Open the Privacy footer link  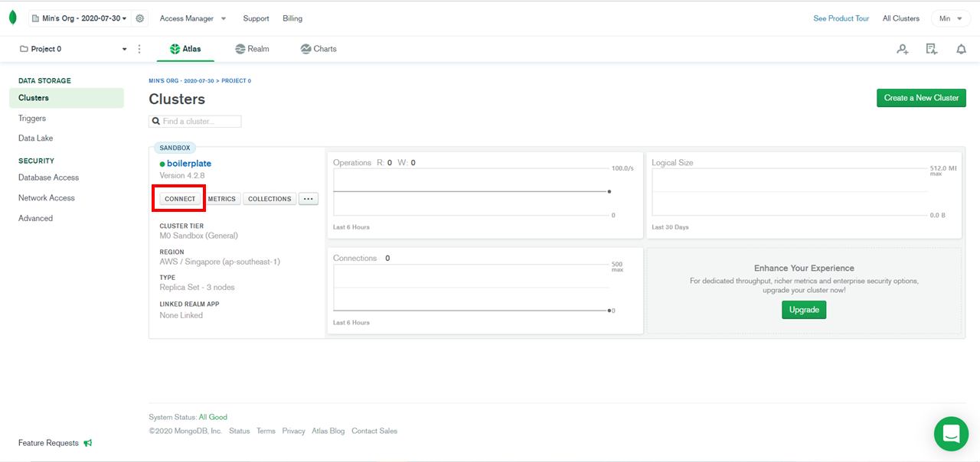pos(293,431)
